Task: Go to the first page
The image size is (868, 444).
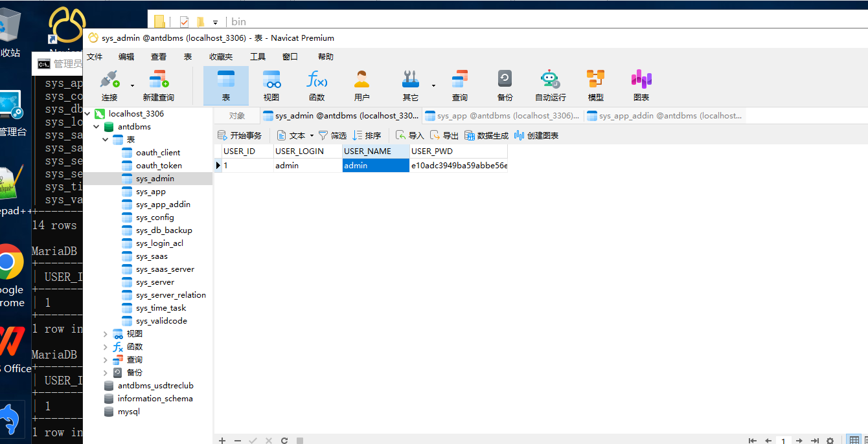Action: pyautogui.click(x=752, y=441)
